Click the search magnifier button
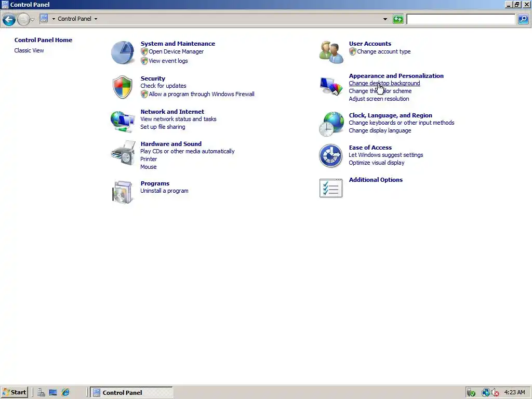532x399 pixels. [x=523, y=19]
